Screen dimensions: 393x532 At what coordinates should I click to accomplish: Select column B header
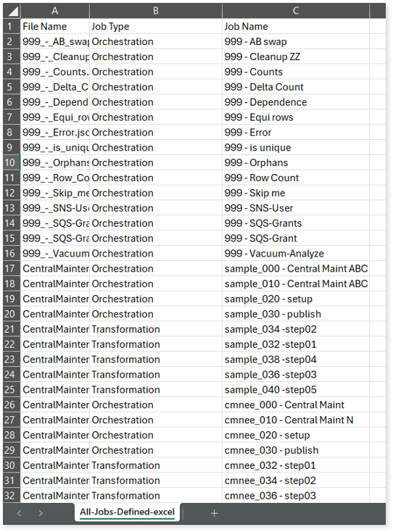(x=156, y=11)
